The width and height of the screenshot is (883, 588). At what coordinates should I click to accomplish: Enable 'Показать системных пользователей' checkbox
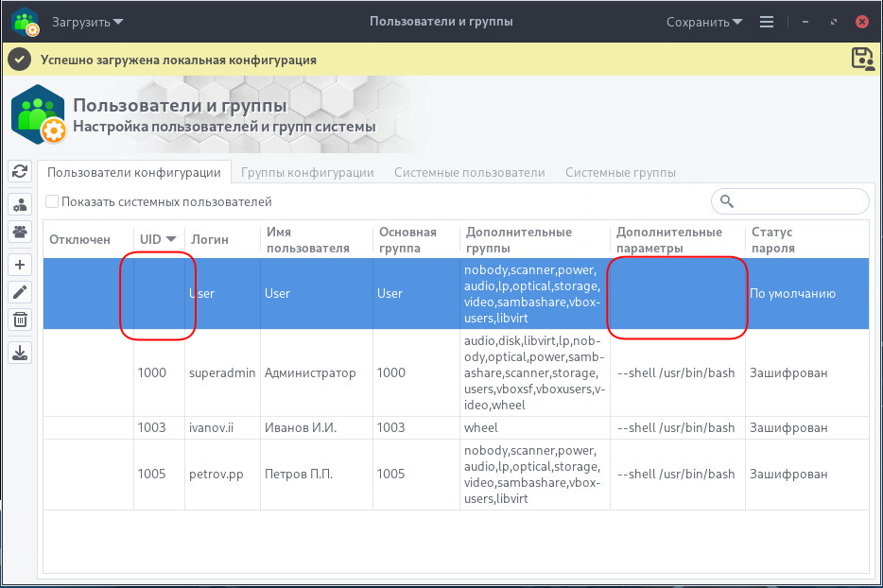(53, 201)
